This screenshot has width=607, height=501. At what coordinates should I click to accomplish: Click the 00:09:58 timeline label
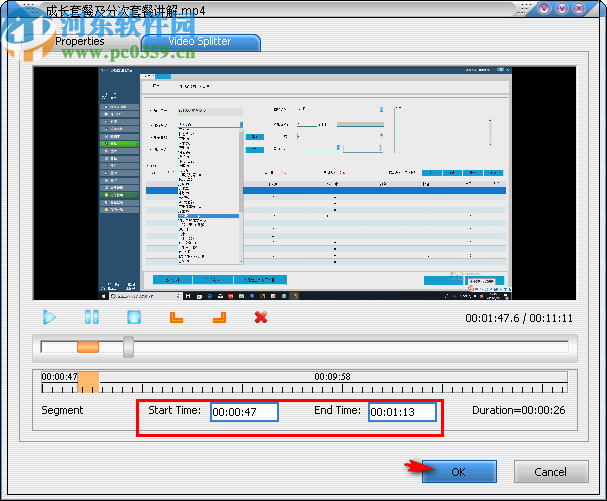point(332,376)
